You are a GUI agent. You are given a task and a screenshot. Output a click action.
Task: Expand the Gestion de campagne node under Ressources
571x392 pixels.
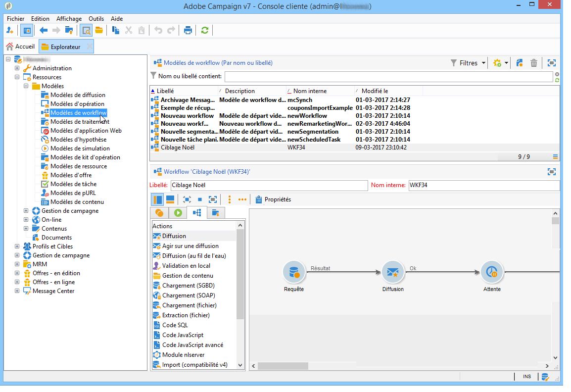pyautogui.click(x=26, y=210)
